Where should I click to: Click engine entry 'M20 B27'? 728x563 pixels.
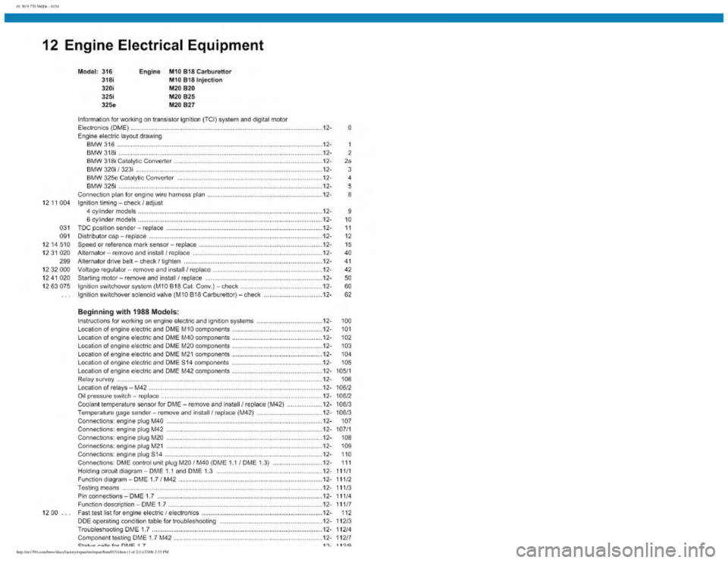[182, 105]
